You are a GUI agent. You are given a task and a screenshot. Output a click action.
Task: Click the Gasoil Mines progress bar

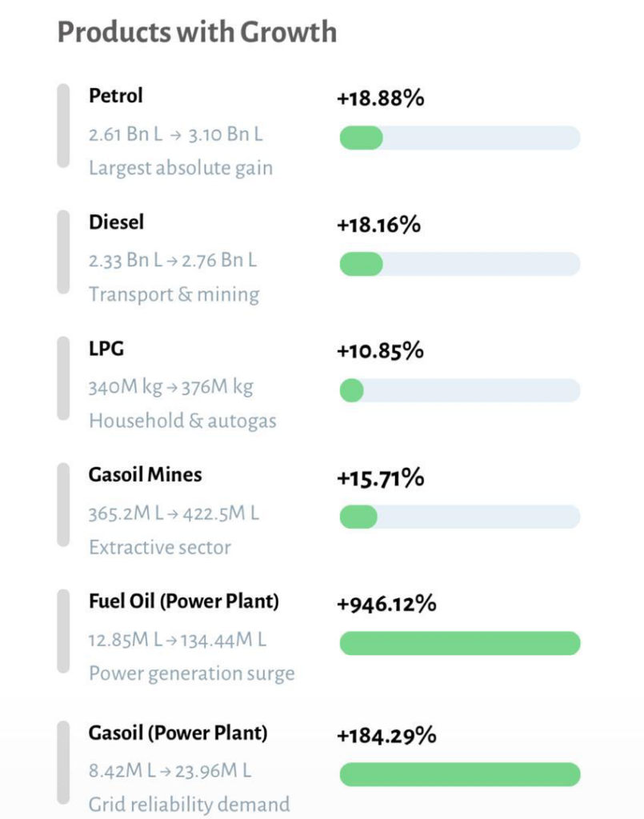point(459,517)
